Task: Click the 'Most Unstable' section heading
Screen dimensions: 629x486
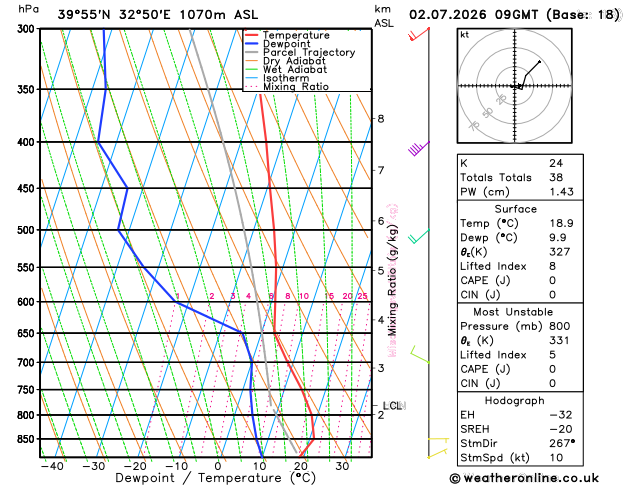Action: (x=513, y=312)
